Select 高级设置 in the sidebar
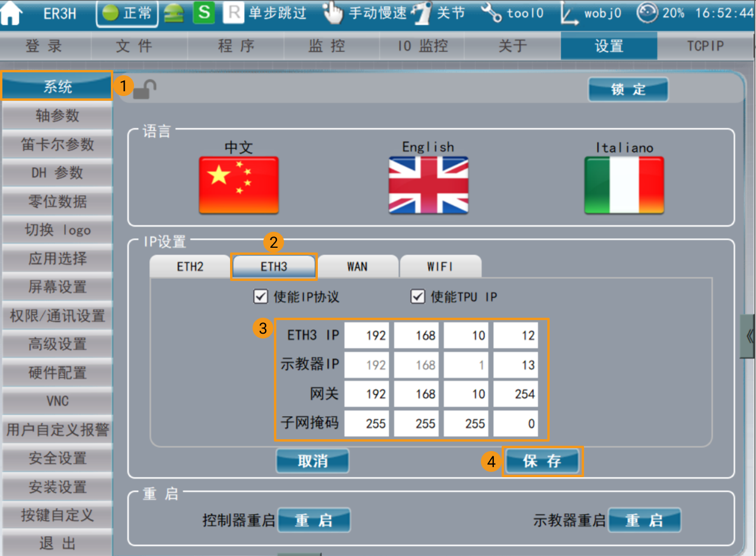Image resolution: width=756 pixels, height=556 pixels. tap(57, 344)
